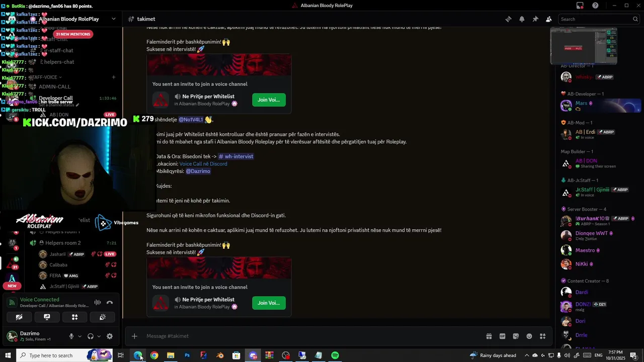Screen dimensions: 644x362
Task: Click the @Dazrimo mention
Action: [x=198, y=171]
